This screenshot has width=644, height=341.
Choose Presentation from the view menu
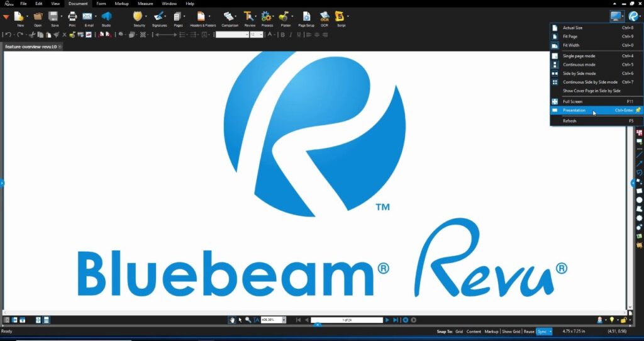(574, 110)
